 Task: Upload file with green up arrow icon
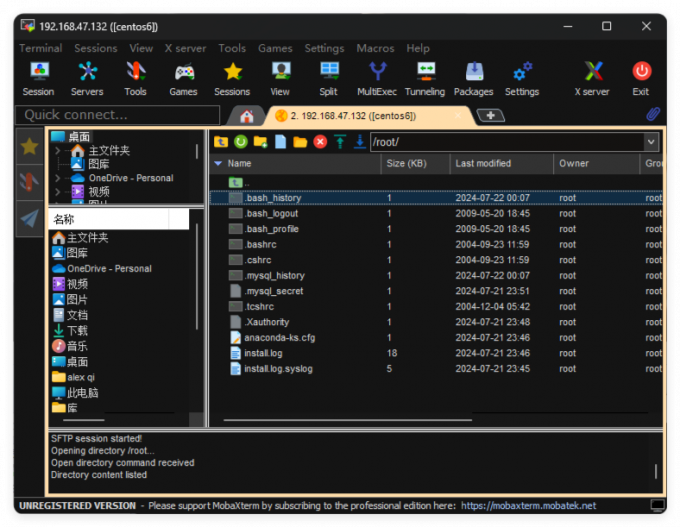tap(340, 142)
